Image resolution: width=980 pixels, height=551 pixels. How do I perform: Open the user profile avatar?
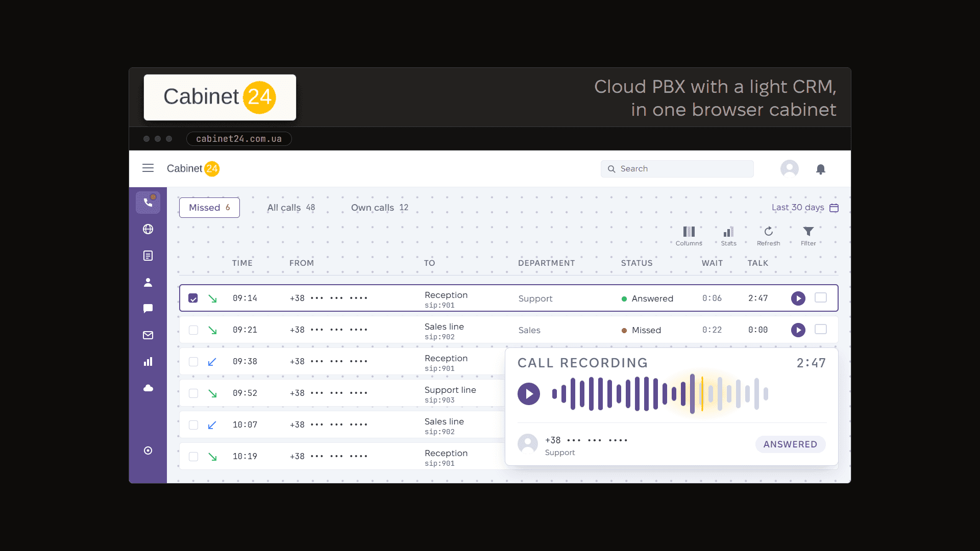[x=790, y=169]
